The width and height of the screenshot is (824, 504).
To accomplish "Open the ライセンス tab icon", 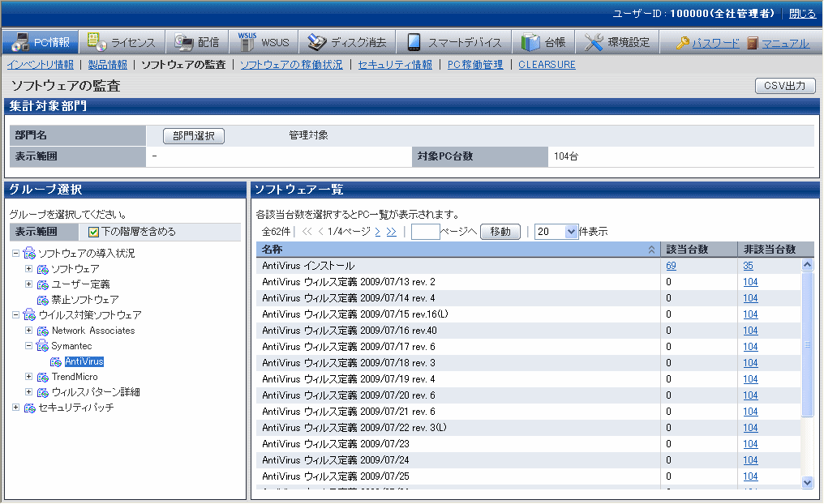I will (97, 42).
